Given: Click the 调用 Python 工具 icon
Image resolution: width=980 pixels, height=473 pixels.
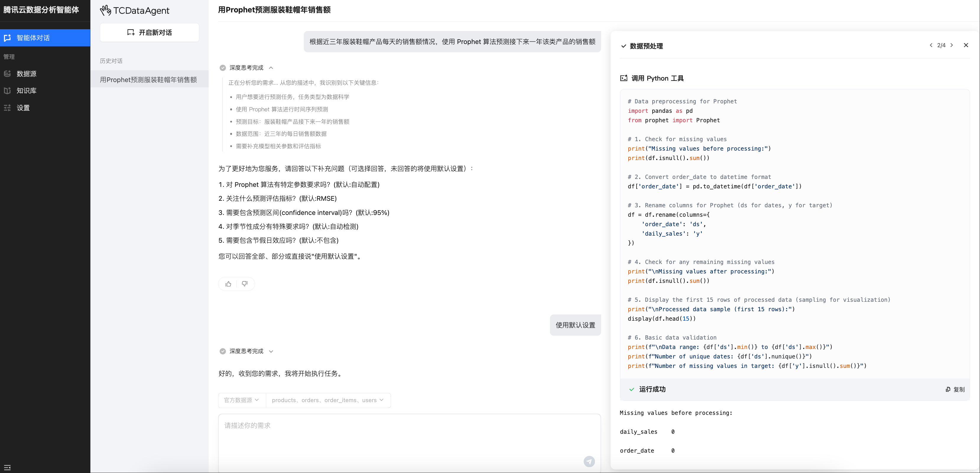Looking at the screenshot, I should pos(624,78).
